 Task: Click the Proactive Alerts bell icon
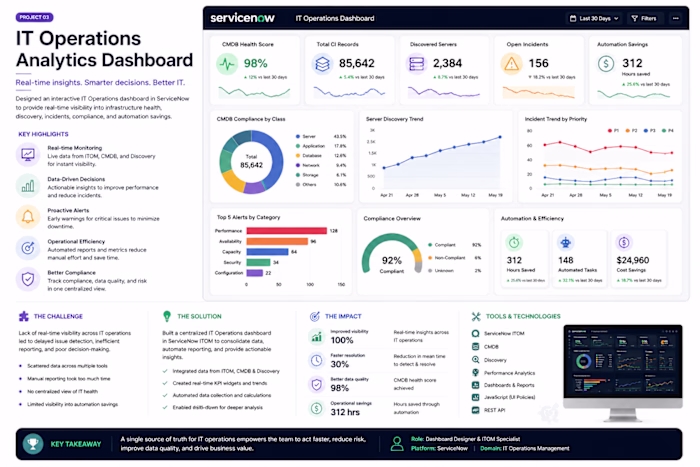(x=28, y=217)
